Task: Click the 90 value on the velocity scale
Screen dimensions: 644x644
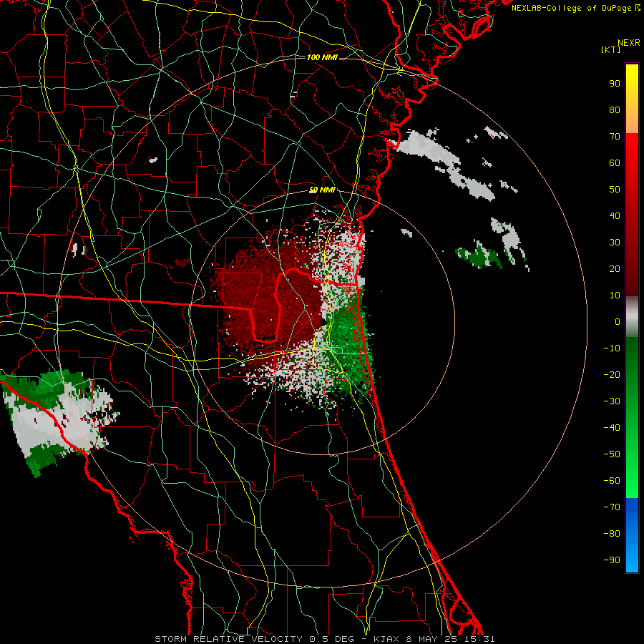Action: click(x=615, y=84)
